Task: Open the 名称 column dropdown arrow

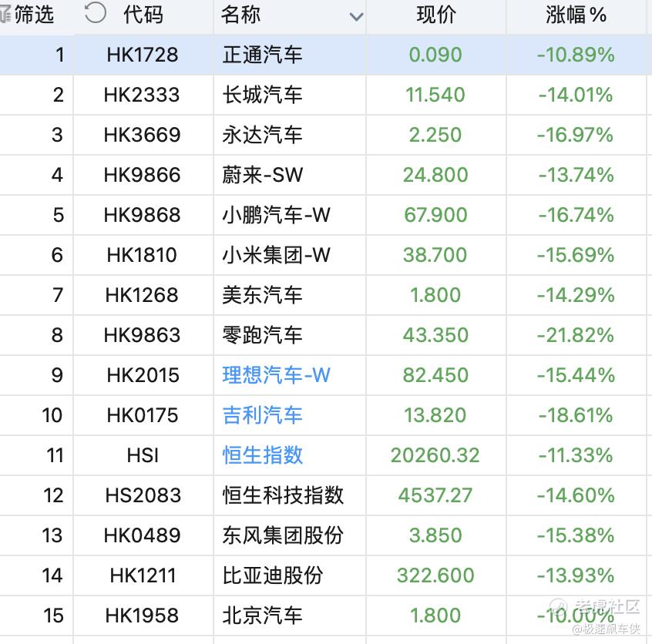Action: [356, 17]
